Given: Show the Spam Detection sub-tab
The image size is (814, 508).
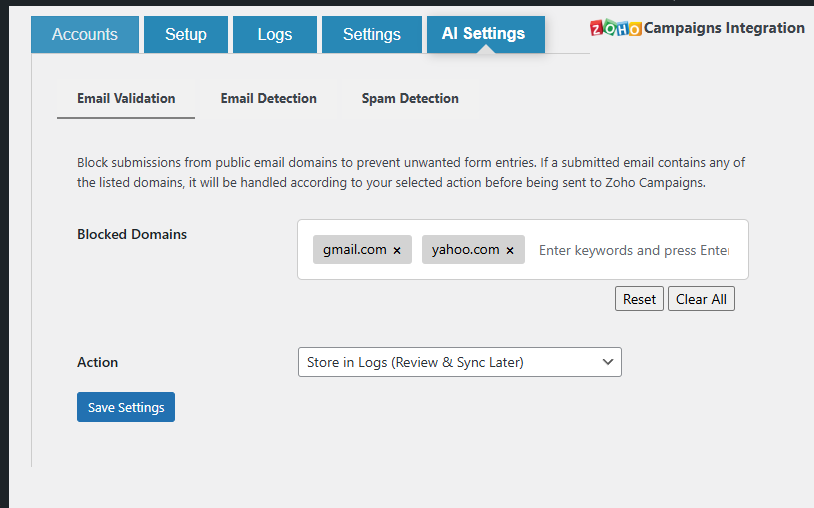Looking at the screenshot, I should click(410, 99).
